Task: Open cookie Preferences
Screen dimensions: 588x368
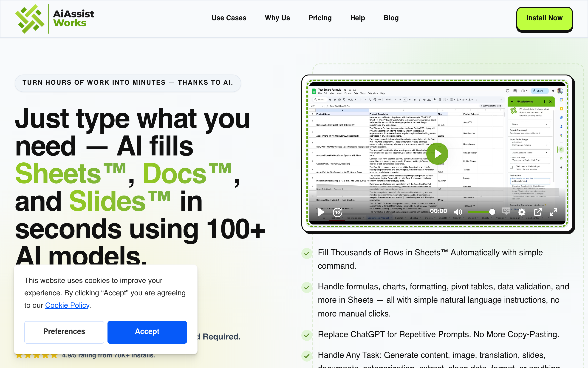Action: (64, 332)
